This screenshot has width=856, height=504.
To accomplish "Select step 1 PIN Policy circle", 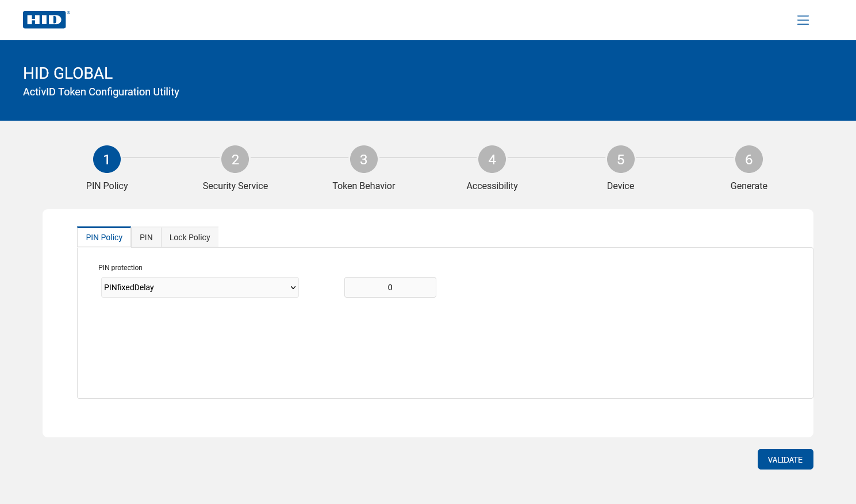I will pyautogui.click(x=106, y=159).
